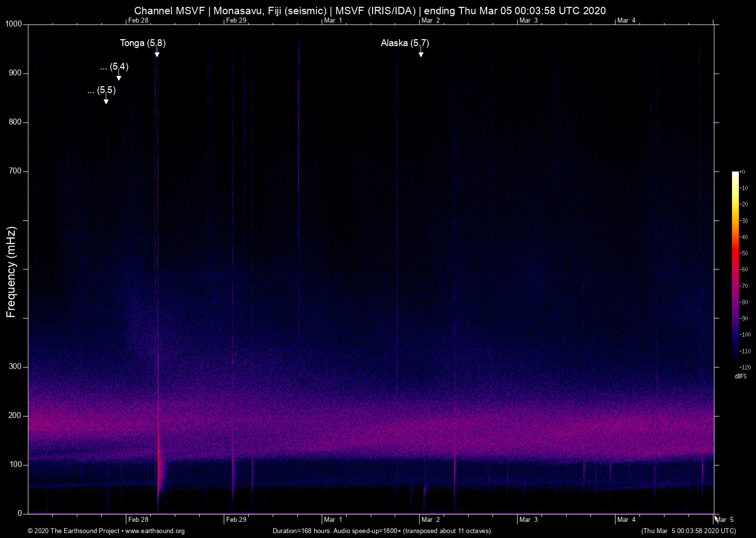Click the '... (5.5)' earthquake label

pyautogui.click(x=101, y=90)
